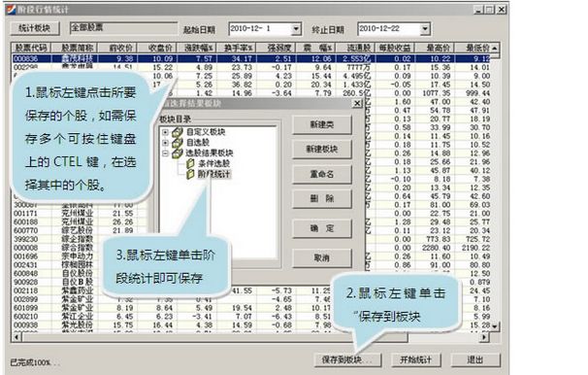Click the 选股结果板块 folder icon
The width and height of the screenshot is (588, 375).
tap(177, 153)
